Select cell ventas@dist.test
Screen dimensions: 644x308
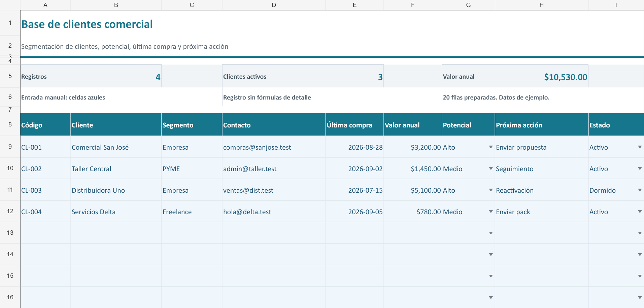coord(274,190)
